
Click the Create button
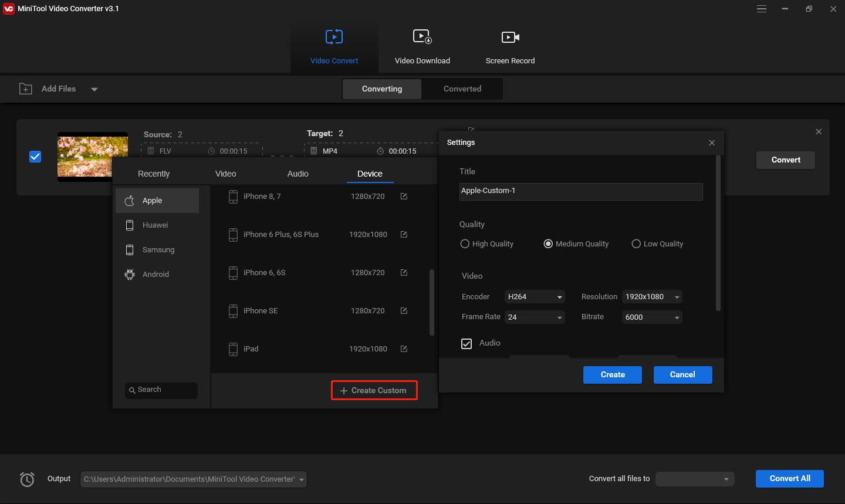(x=613, y=375)
